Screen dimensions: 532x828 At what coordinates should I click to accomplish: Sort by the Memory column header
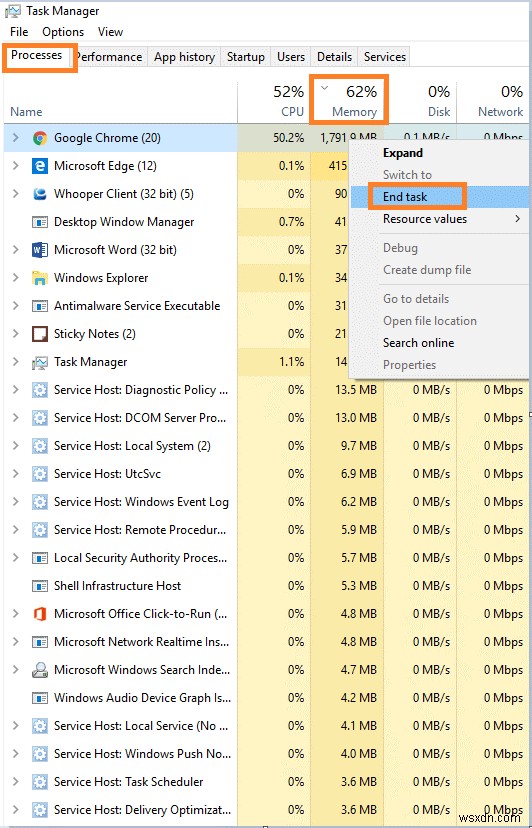click(x=347, y=102)
